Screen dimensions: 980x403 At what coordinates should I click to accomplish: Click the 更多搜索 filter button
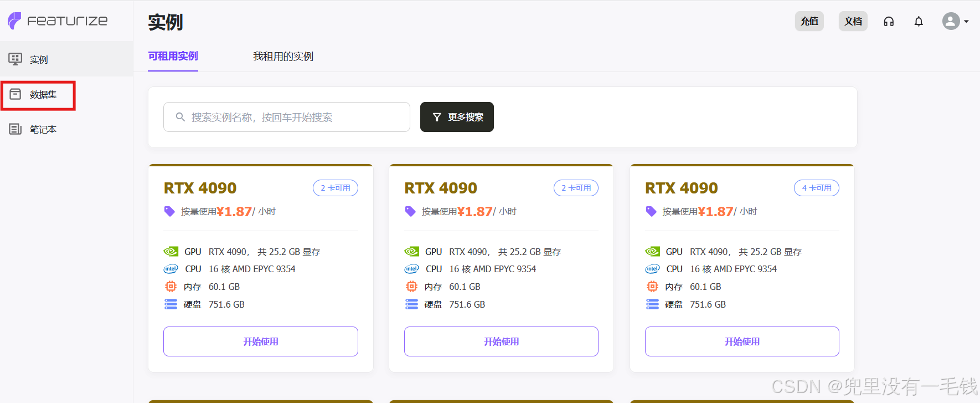pos(457,117)
